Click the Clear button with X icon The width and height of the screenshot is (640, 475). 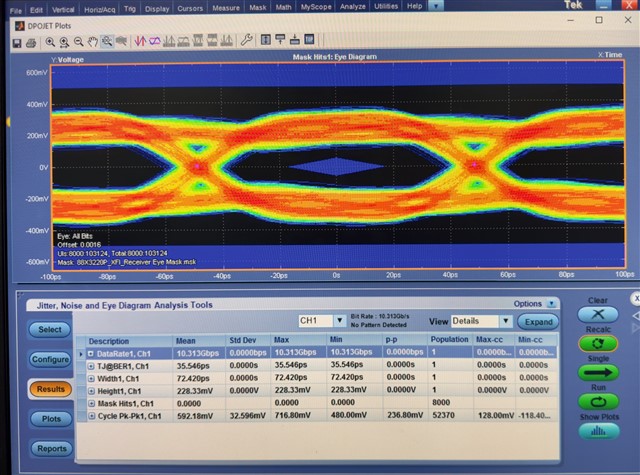(598, 314)
